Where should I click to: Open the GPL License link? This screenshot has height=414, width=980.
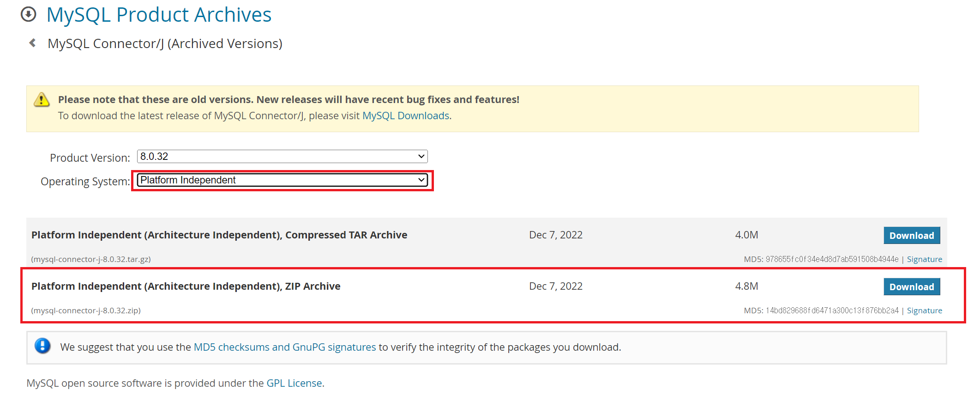[294, 383]
